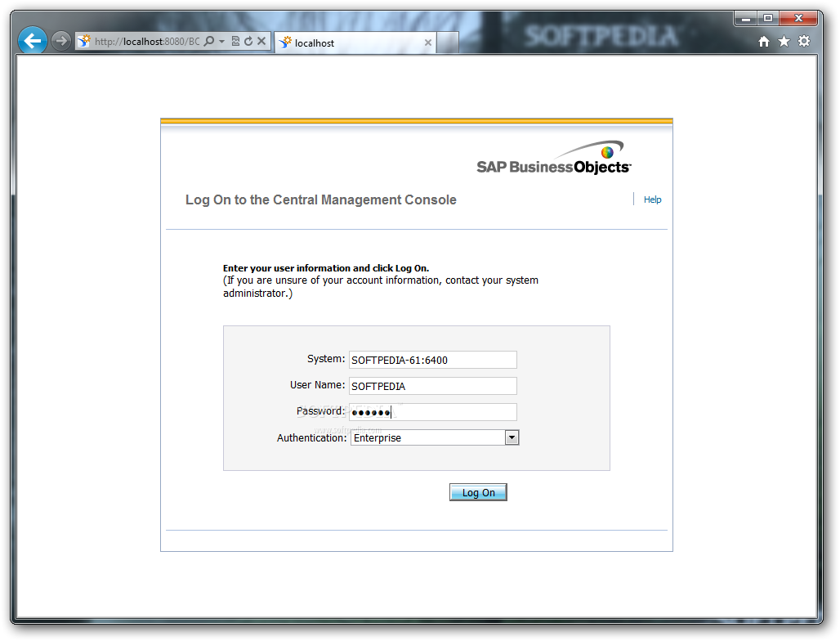Open the Help link
This screenshot has width=840, height=641.
click(x=652, y=199)
